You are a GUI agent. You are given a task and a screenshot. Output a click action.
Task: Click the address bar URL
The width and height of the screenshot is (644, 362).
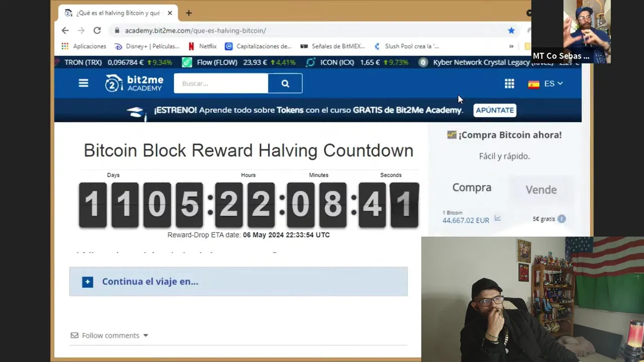[x=195, y=31]
